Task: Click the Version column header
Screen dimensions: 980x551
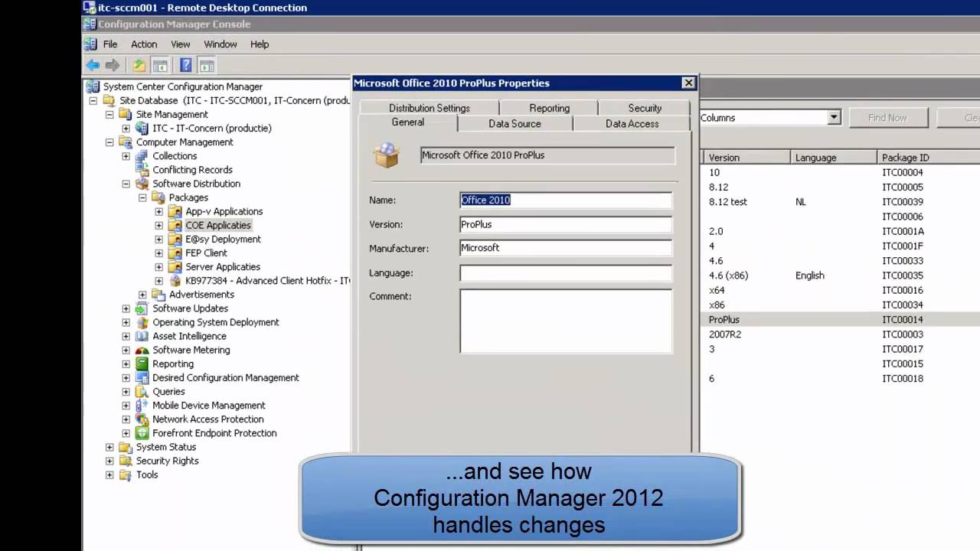Action: [x=746, y=158]
